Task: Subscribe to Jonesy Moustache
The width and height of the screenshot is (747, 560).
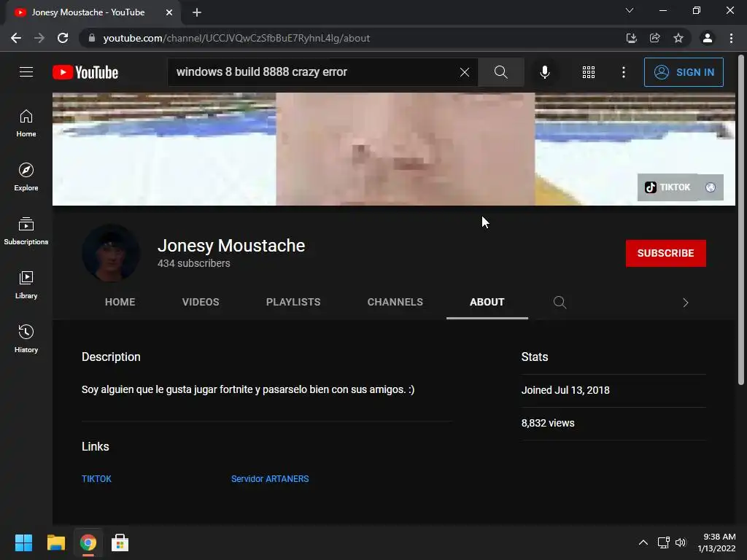Action: click(665, 253)
